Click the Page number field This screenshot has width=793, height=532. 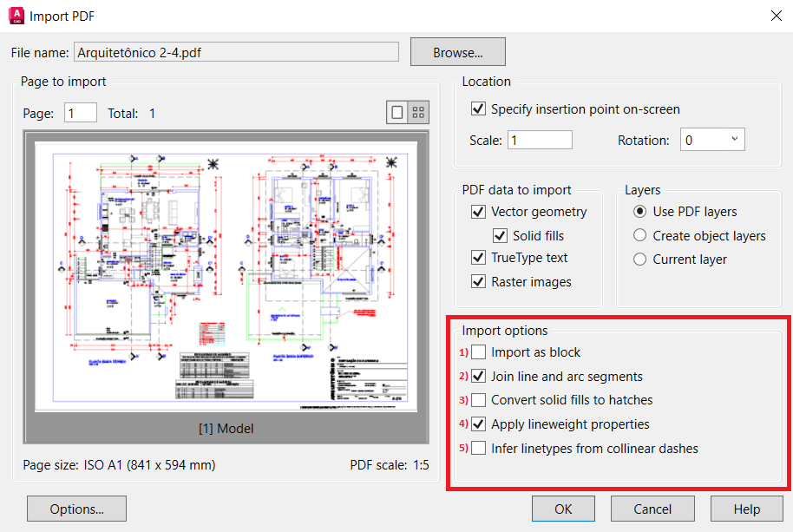point(81,113)
